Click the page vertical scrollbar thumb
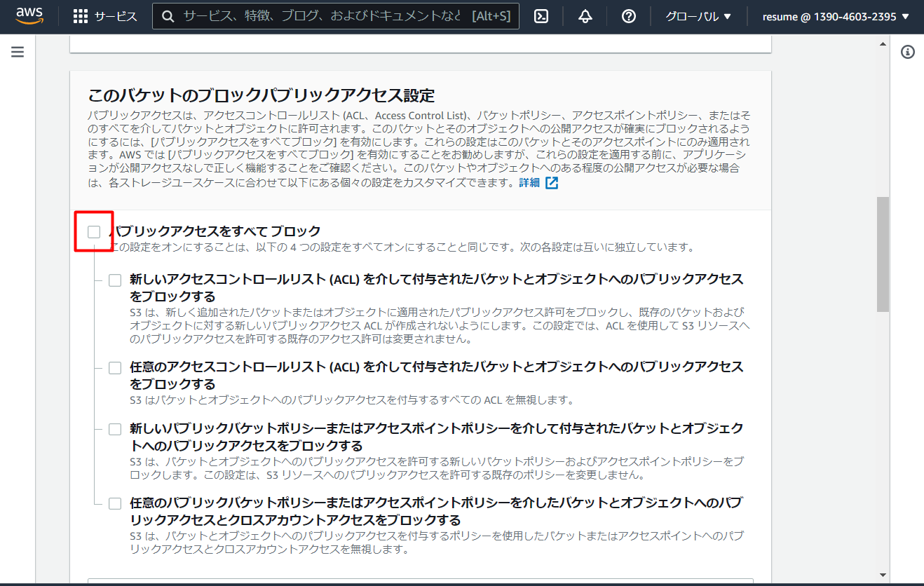This screenshot has width=924, height=586. (x=883, y=254)
